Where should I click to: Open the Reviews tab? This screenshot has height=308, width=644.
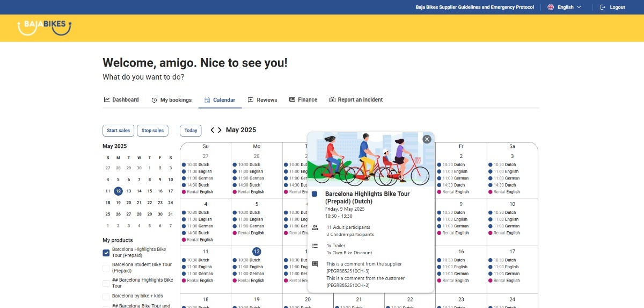pos(262,100)
